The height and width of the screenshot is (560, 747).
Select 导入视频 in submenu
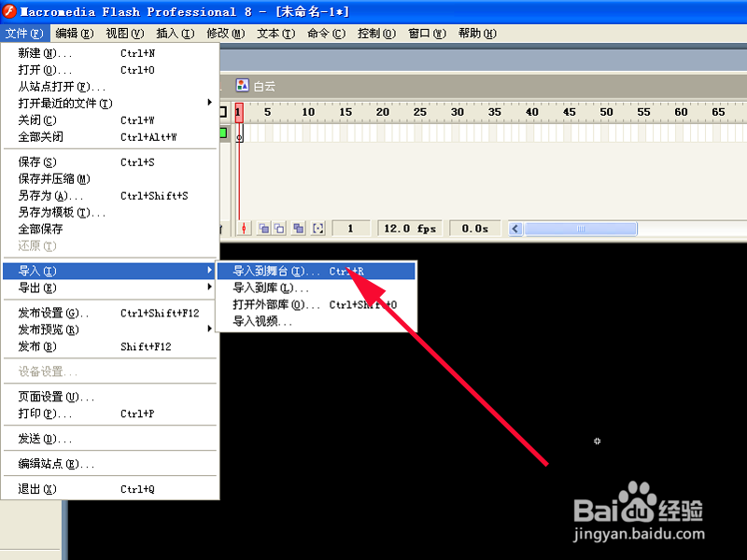pyautogui.click(x=317, y=321)
